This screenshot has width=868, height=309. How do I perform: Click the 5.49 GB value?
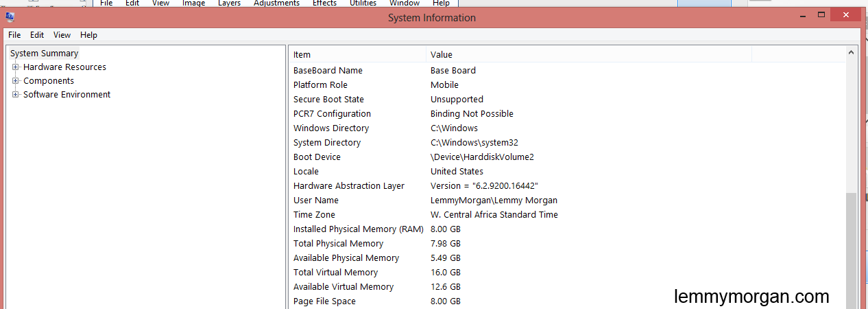click(446, 258)
